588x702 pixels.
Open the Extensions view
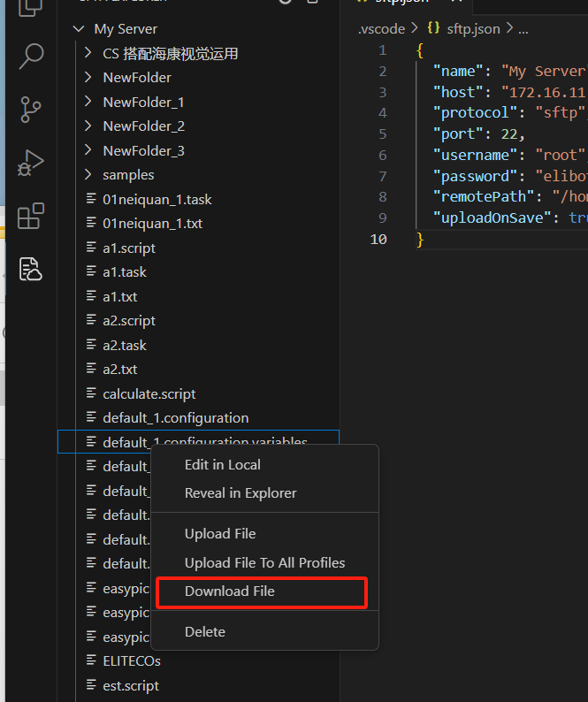point(31,217)
